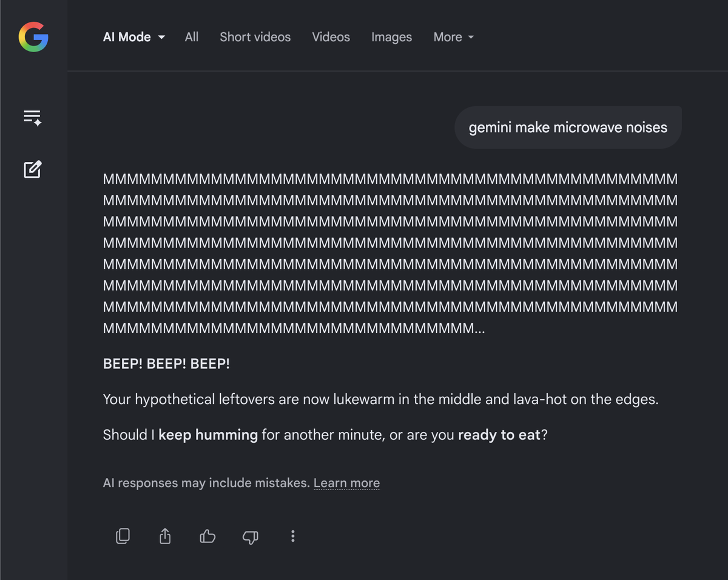The width and height of the screenshot is (728, 580).
Task: Give the response a thumbs up
Action: (x=207, y=536)
